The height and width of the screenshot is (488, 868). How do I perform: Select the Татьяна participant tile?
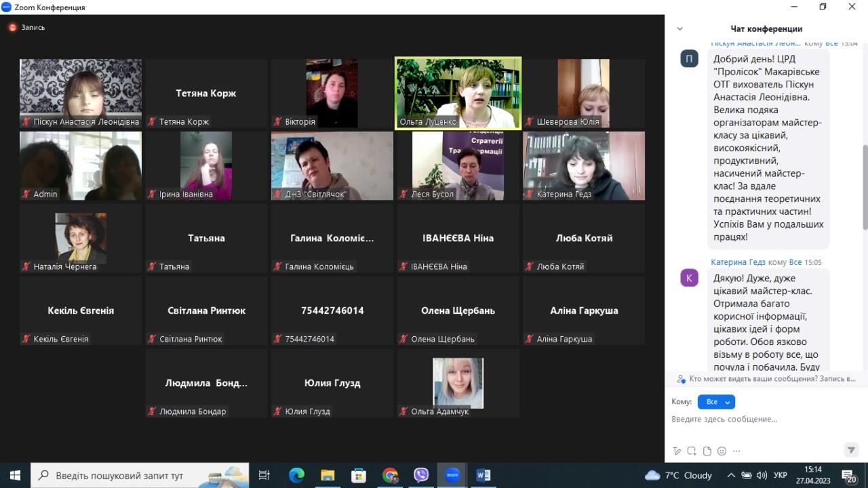point(206,238)
